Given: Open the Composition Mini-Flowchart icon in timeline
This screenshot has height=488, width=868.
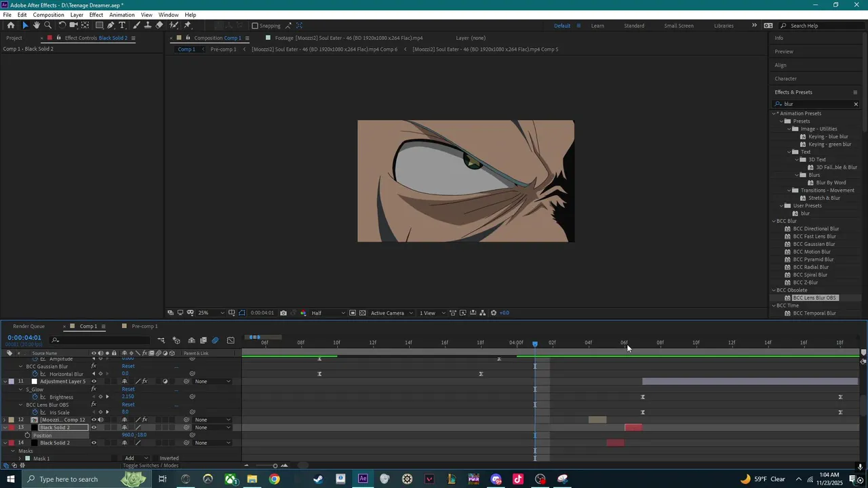Looking at the screenshot, I should point(161,340).
